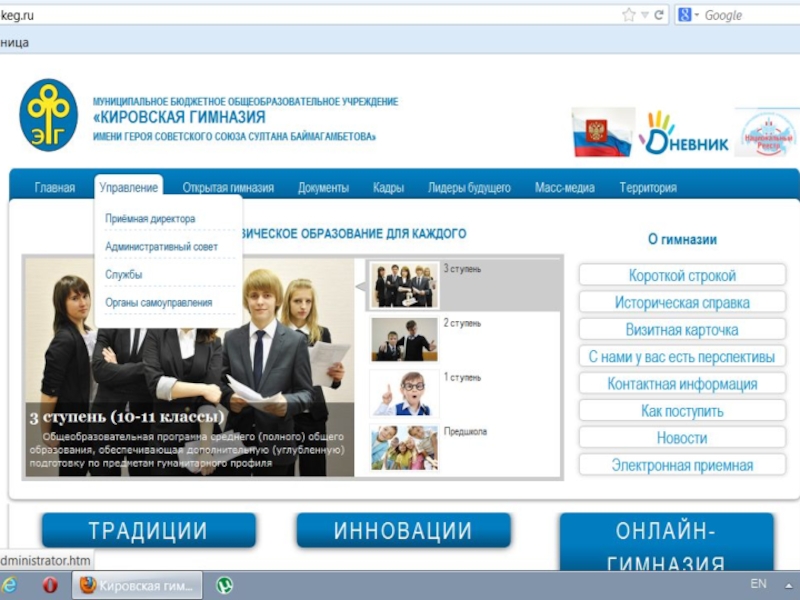Launch Internet Explorer from the taskbar

pyautogui.click(x=9, y=585)
